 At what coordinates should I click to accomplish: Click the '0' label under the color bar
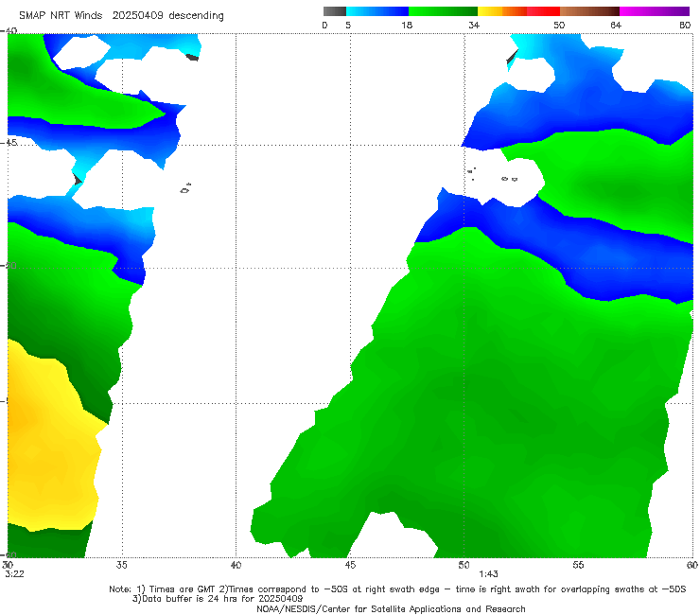coord(324,26)
